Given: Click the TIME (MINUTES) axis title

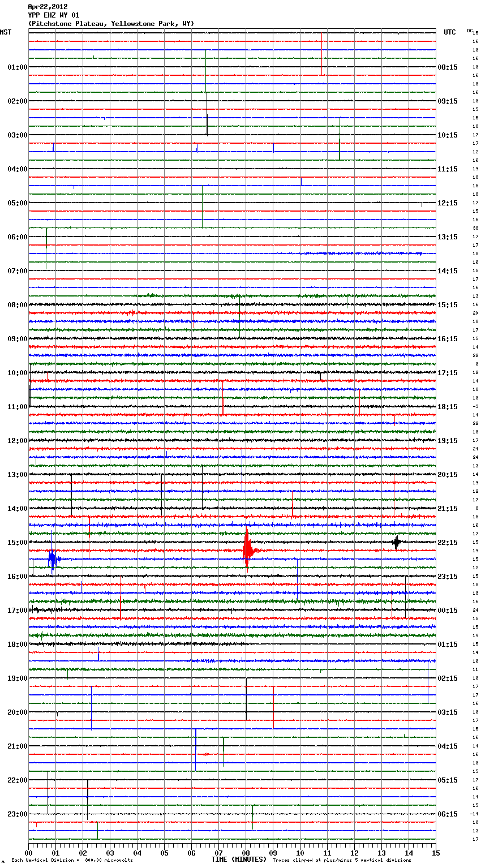Looking at the screenshot, I should coord(239,860).
